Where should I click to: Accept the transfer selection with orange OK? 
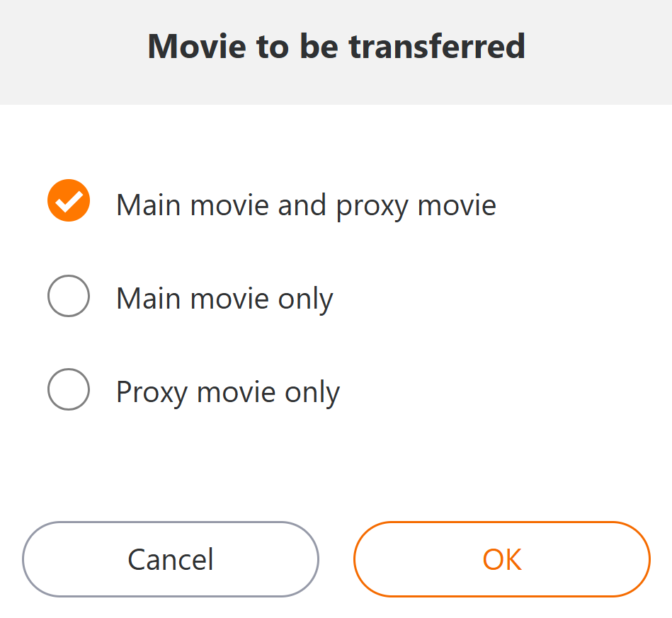pos(501,559)
